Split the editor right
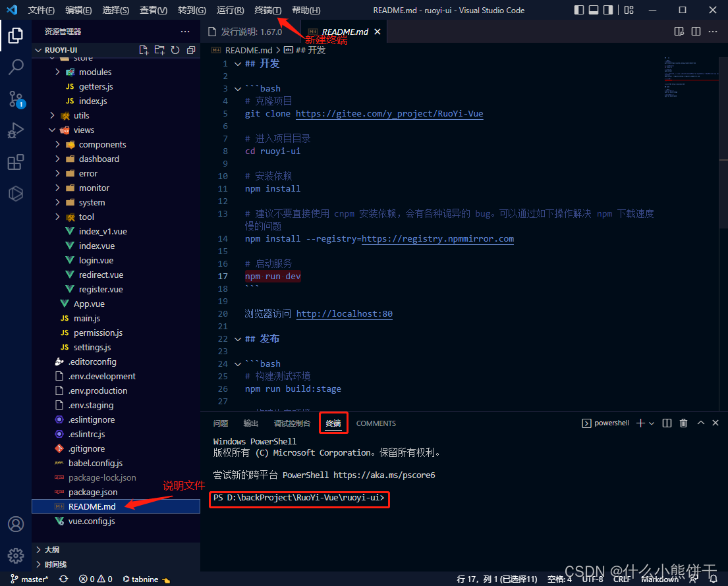 (696, 32)
